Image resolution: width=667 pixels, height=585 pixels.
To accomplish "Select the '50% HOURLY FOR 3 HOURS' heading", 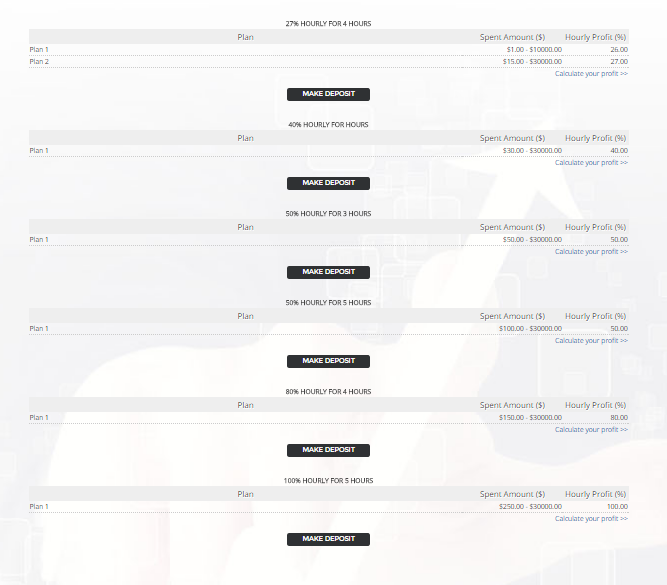I will coord(328,213).
